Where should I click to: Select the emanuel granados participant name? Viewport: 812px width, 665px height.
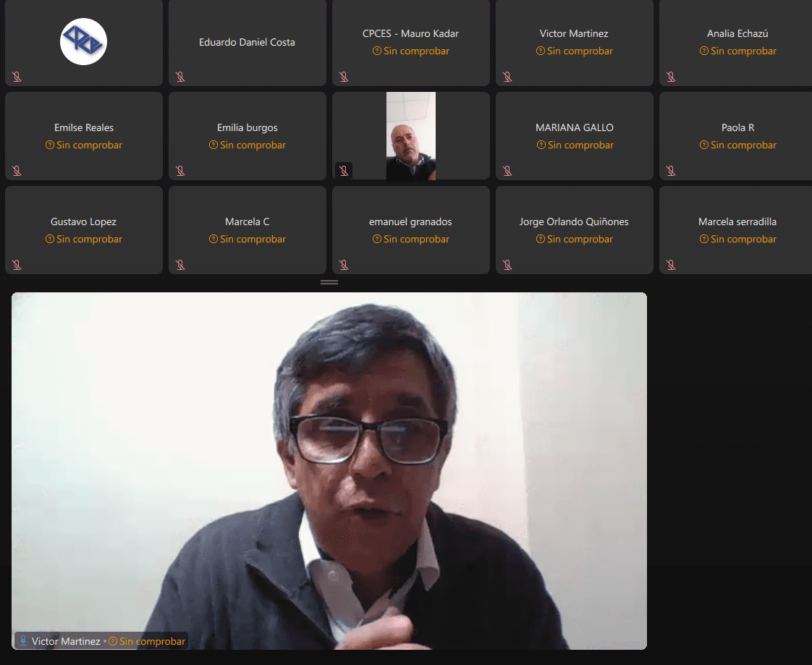coord(410,222)
